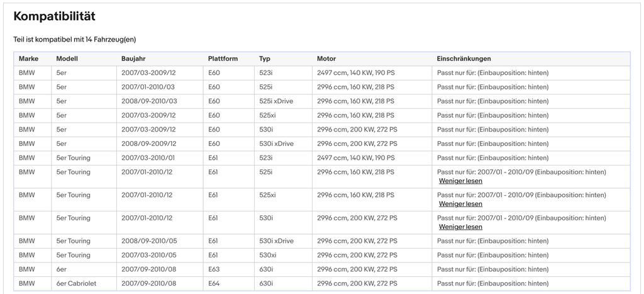644x294 pixels.
Task: Click the text 'Teil ist kompatibel mit 14 Fahrzeug(en)'
Action: tap(75, 40)
